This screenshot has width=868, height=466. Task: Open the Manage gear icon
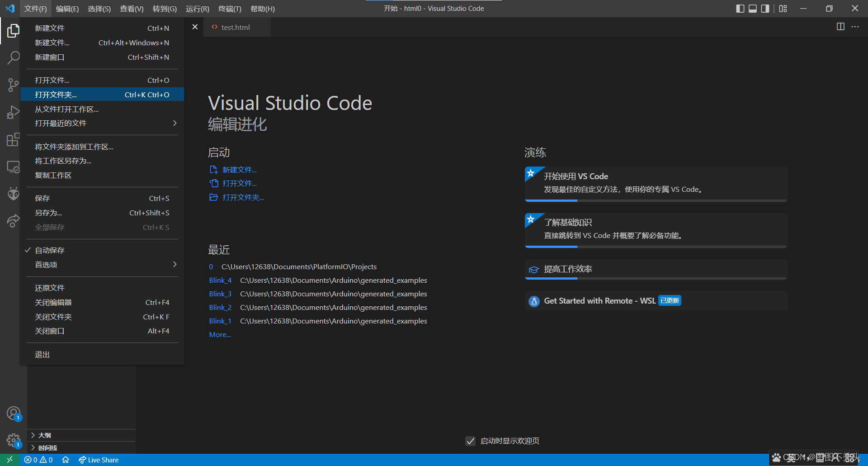tap(14, 440)
